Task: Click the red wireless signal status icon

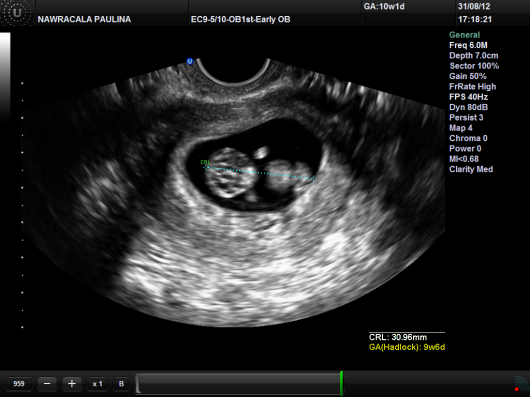Action: (x=522, y=385)
